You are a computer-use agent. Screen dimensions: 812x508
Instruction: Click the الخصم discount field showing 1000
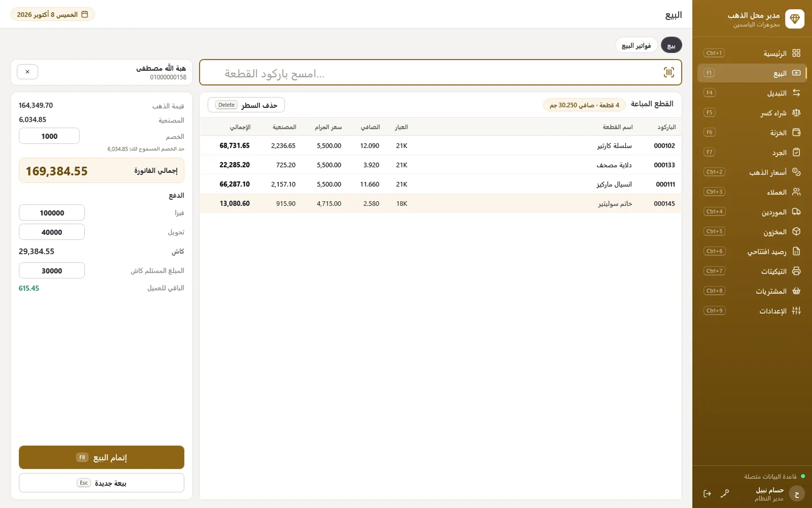49,136
